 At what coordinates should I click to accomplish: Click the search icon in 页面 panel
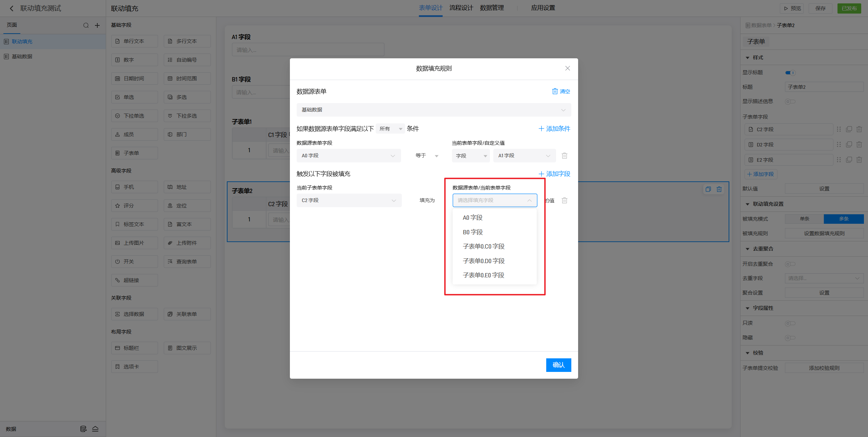pos(86,25)
